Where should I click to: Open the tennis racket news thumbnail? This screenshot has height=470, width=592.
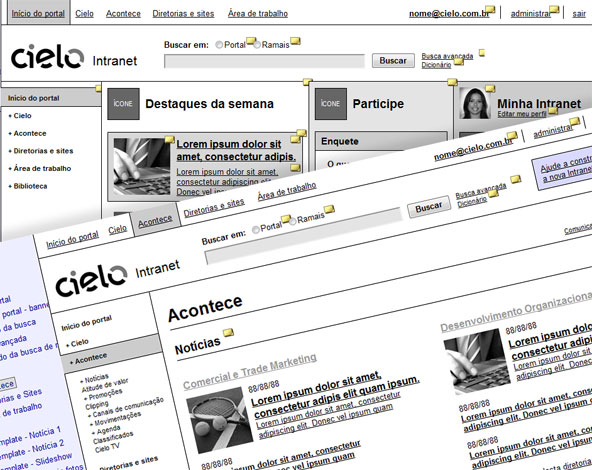point(220,420)
